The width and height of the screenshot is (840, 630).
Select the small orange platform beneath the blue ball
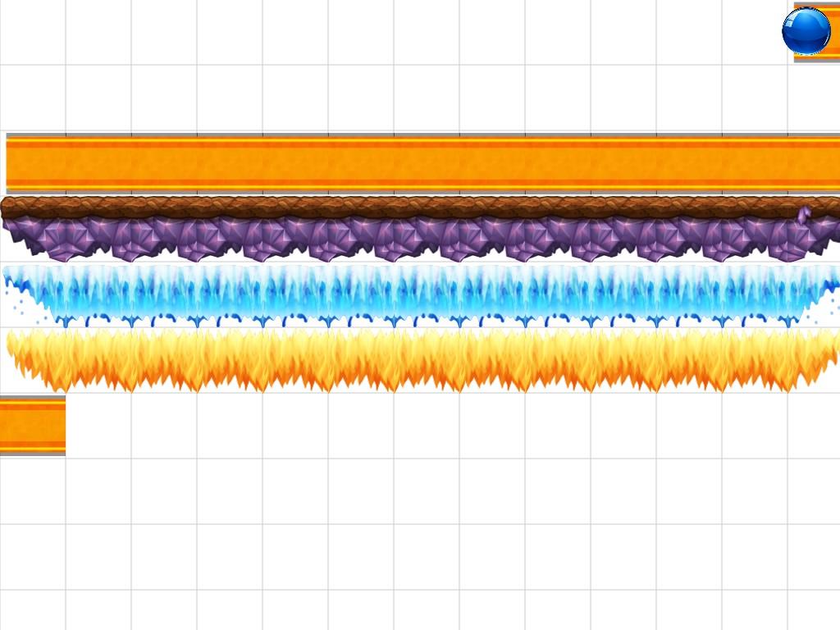[817, 58]
